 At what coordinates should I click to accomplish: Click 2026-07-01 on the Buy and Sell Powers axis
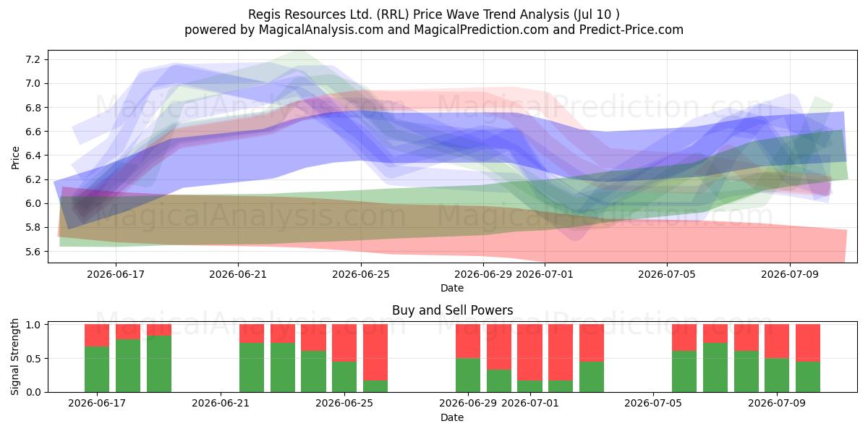click(530, 404)
